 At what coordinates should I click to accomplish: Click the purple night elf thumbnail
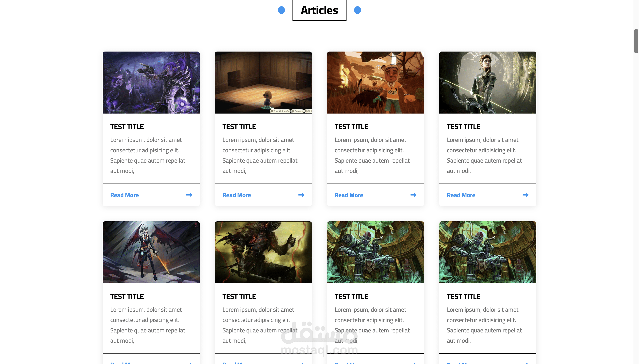click(x=151, y=83)
